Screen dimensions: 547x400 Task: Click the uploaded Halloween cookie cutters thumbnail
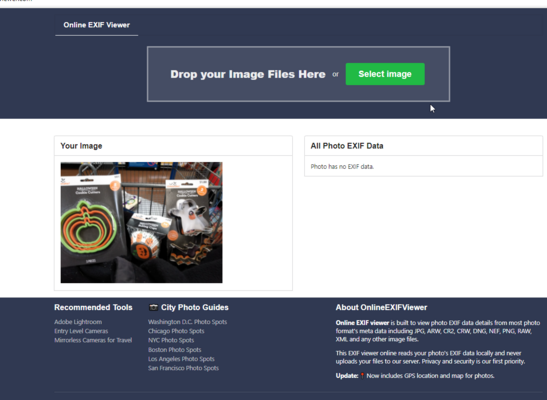pos(141,222)
